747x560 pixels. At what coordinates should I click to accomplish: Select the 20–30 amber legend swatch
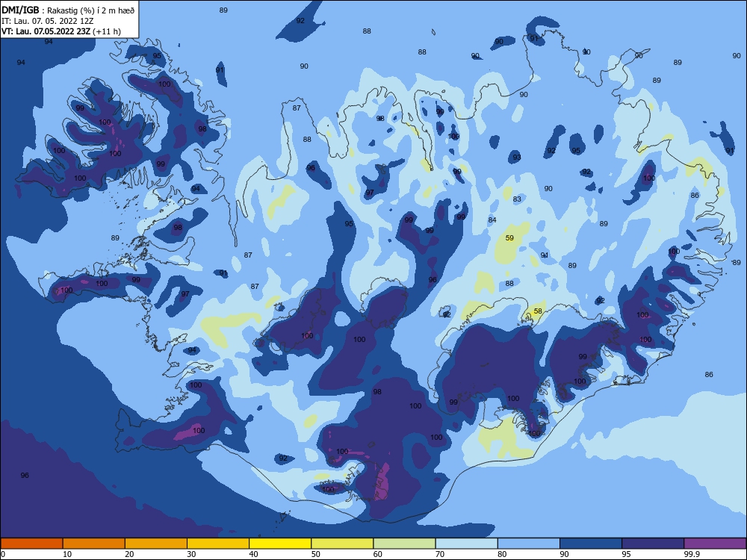coord(156,544)
